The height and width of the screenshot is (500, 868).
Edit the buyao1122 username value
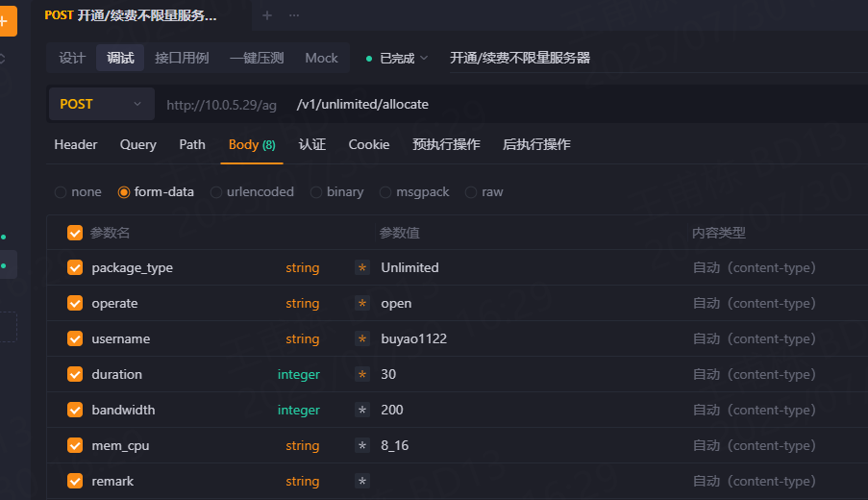tap(413, 338)
